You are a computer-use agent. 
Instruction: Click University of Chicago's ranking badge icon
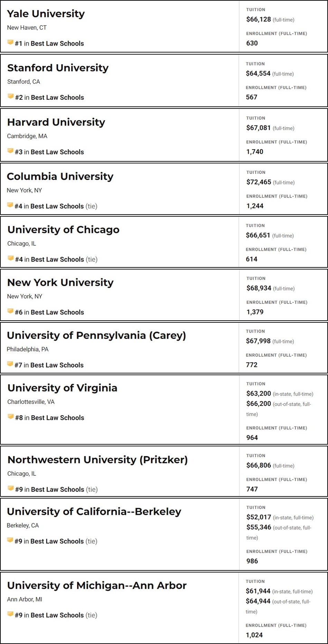[11, 258]
